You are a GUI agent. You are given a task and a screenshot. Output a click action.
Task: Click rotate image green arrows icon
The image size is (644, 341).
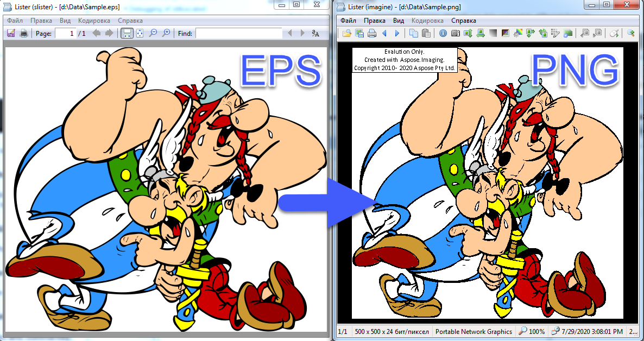[x=530, y=33]
